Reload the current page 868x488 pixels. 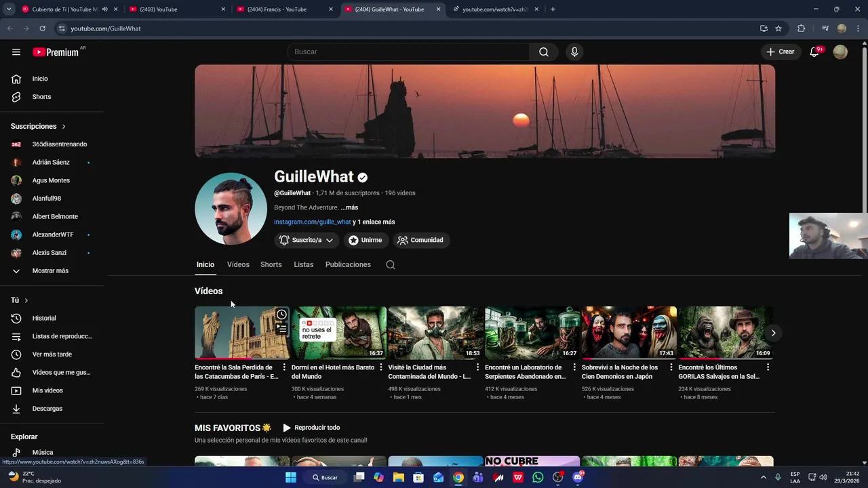42,28
